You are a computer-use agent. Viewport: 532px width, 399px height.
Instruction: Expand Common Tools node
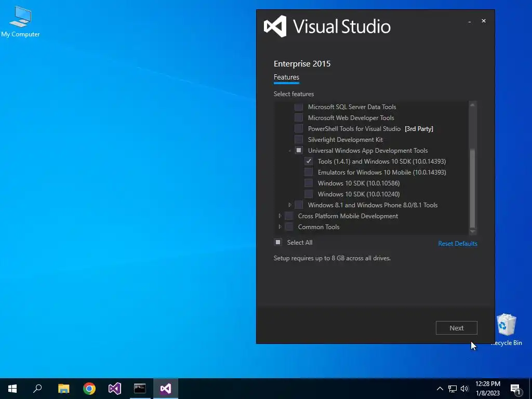pos(280,227)
